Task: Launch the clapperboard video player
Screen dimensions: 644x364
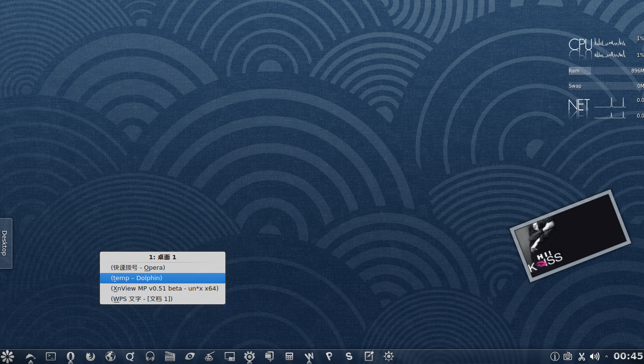Action: [x=170, y=356]
